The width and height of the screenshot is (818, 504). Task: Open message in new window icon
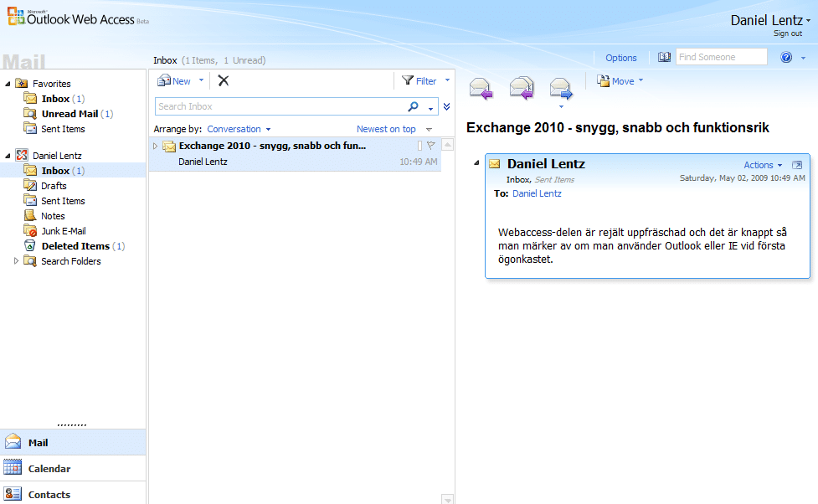[797, 165]
